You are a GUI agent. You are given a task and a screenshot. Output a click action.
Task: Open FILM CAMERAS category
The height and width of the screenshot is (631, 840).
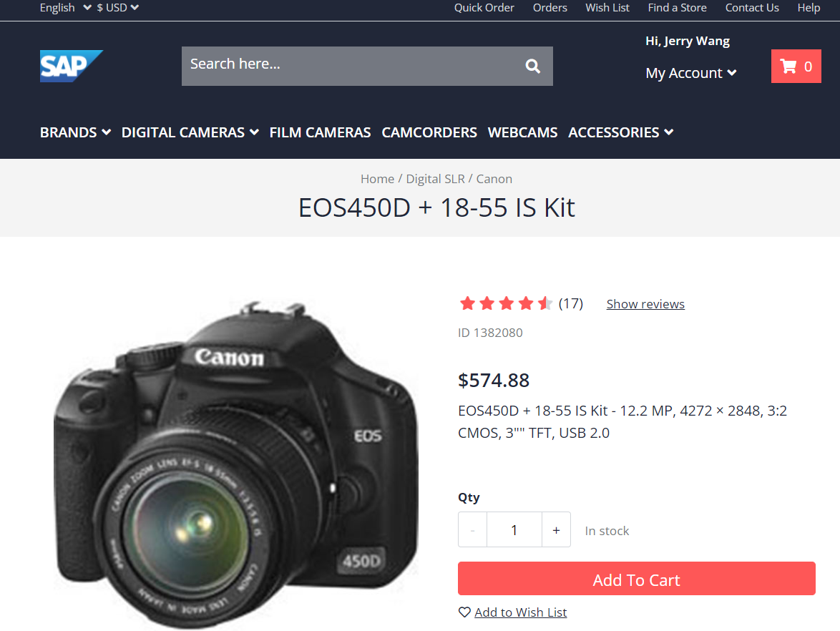(320, 132)
